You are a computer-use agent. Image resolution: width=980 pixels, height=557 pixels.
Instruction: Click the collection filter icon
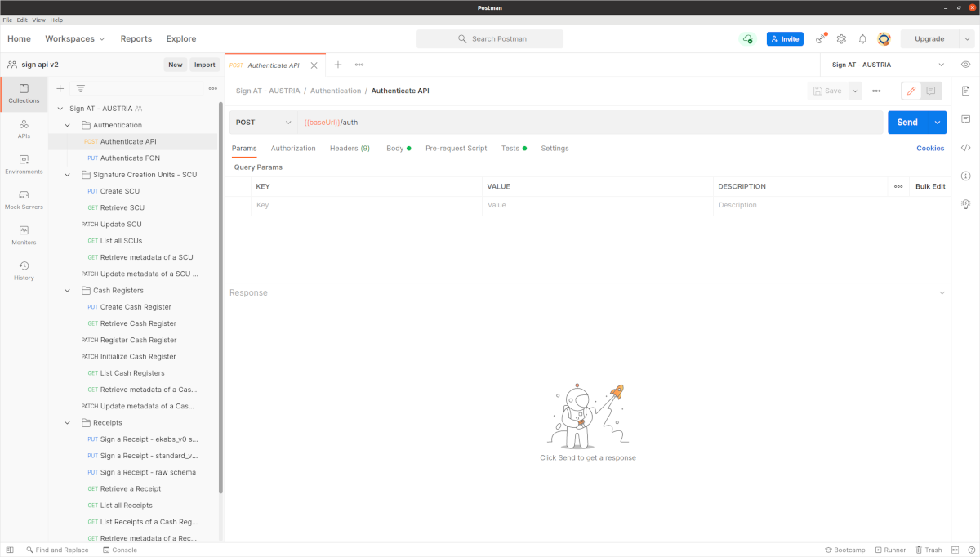(x=81, y=88)
